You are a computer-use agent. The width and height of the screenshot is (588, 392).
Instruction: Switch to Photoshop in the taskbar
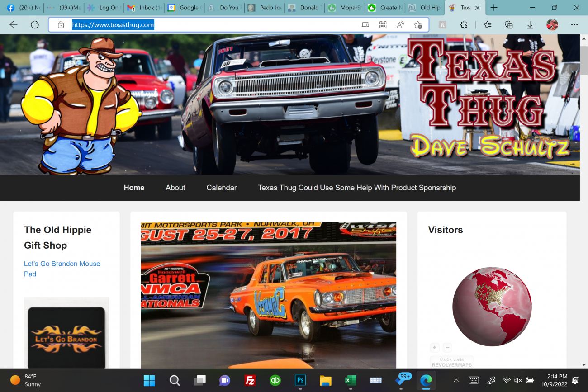pyautogui.click(x=300, y=381)
